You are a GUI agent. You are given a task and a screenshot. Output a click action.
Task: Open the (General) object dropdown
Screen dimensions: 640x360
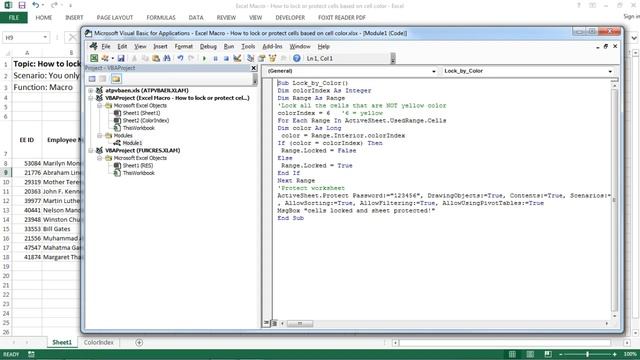pos(350,71)
